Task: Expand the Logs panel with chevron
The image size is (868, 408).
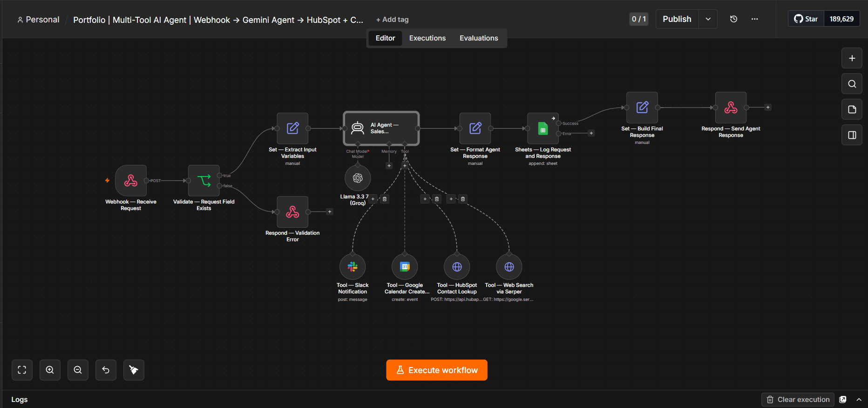Action: tap(859, 400)
